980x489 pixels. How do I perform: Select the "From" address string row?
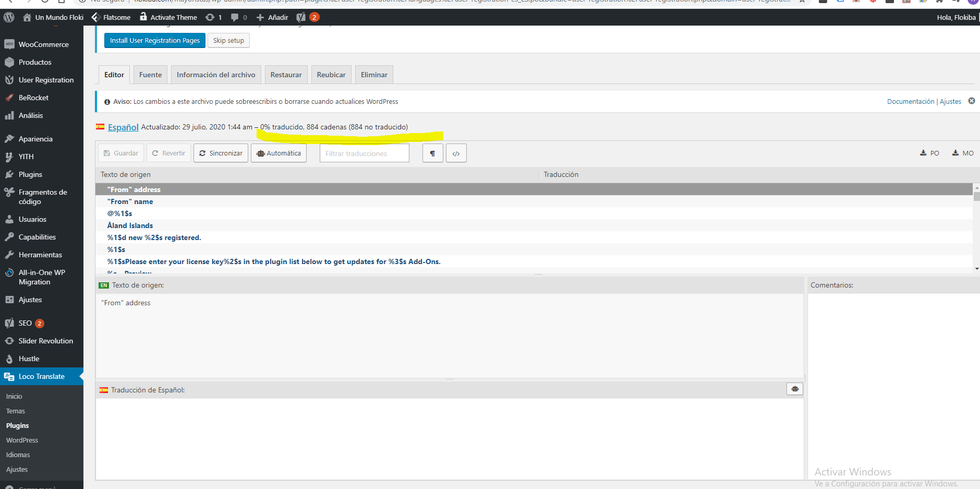click(x=534, y=189)
